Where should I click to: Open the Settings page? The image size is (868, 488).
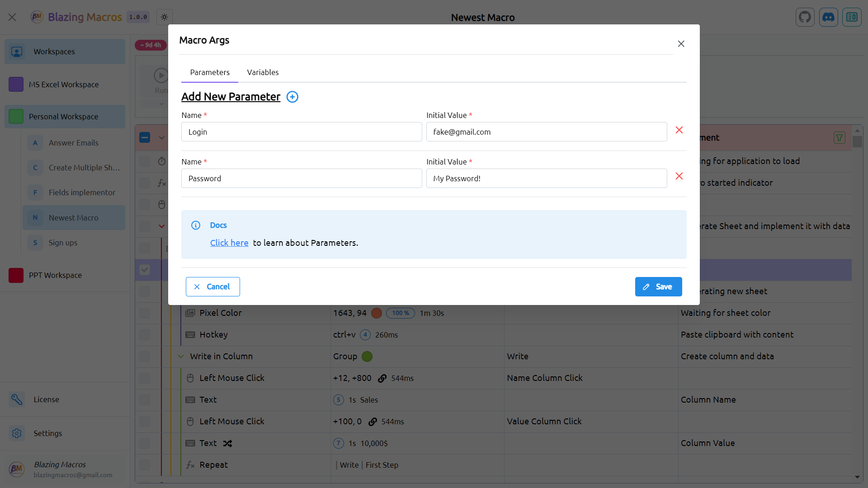65,433
